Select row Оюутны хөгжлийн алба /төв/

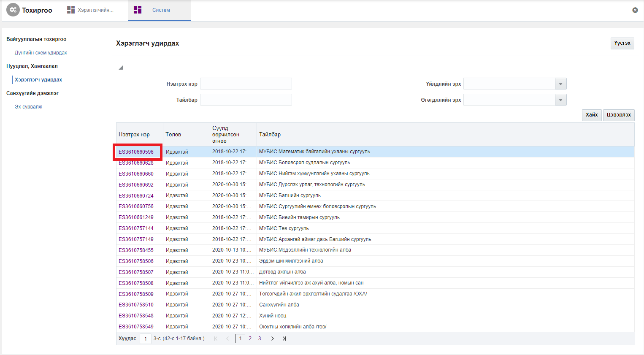pos(375,327)
